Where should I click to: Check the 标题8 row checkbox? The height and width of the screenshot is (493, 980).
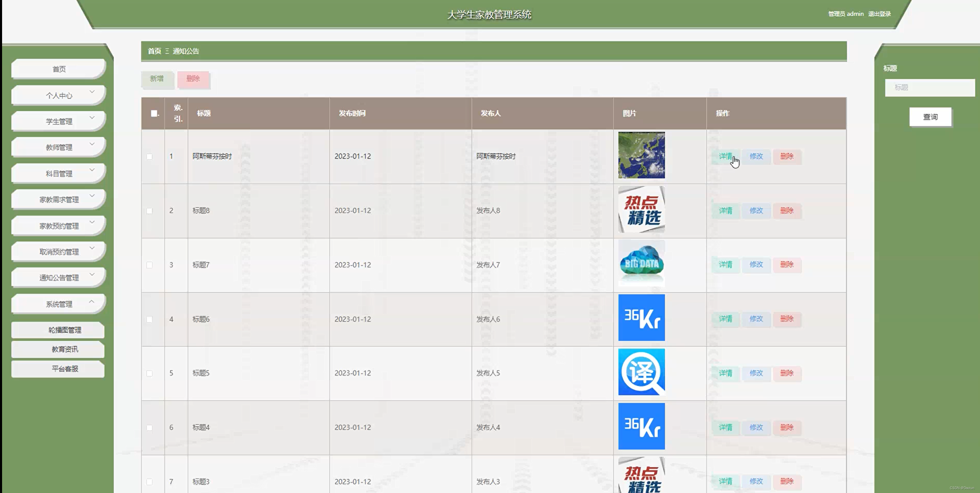click(150, 211)
